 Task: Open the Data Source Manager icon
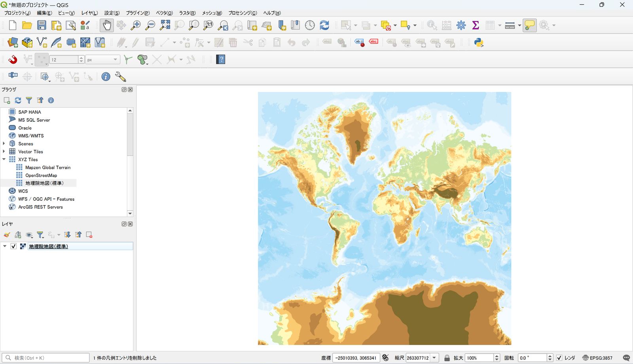13,43
